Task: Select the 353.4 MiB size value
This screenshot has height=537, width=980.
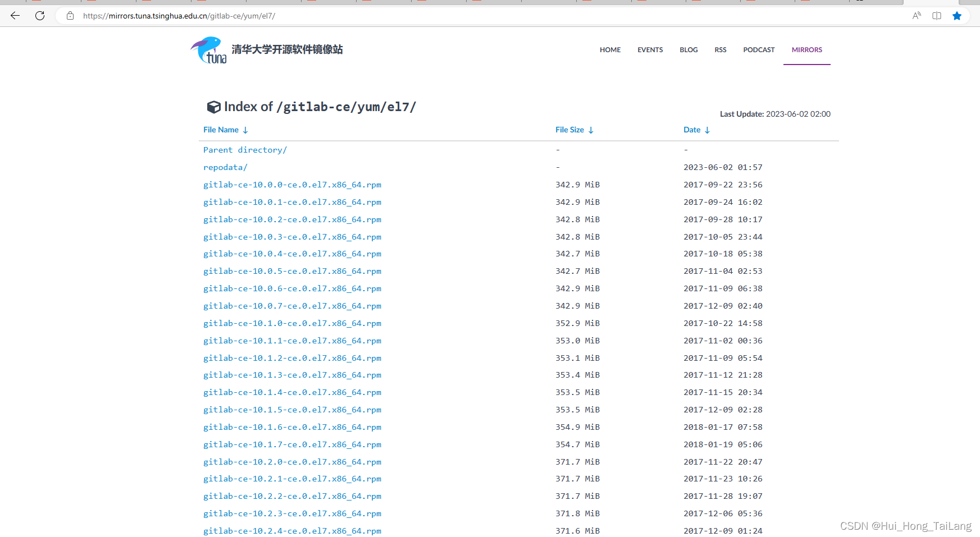Action: (577, 375)
